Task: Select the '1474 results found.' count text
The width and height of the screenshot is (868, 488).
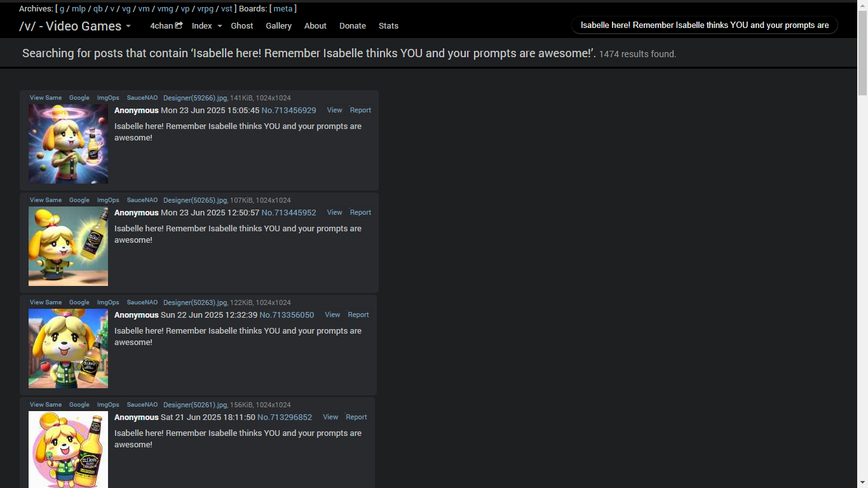Action: (637, 55)
